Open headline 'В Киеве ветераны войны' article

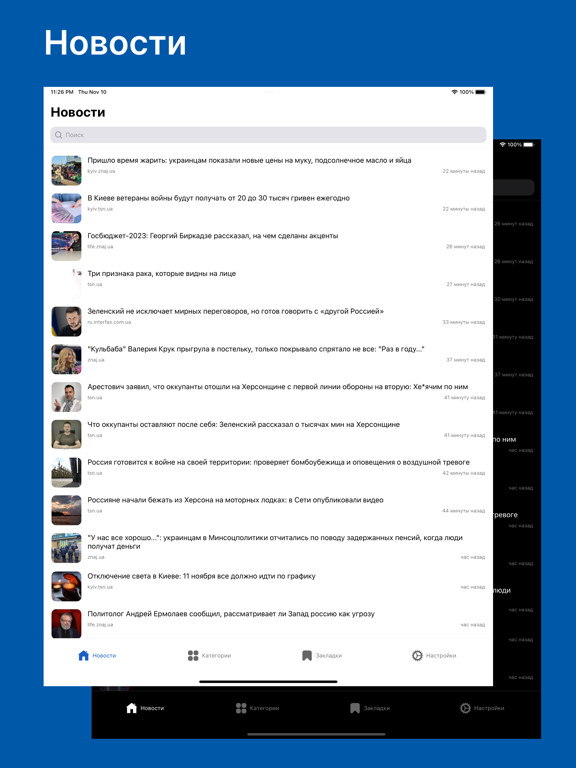click(x=218, y=198)
